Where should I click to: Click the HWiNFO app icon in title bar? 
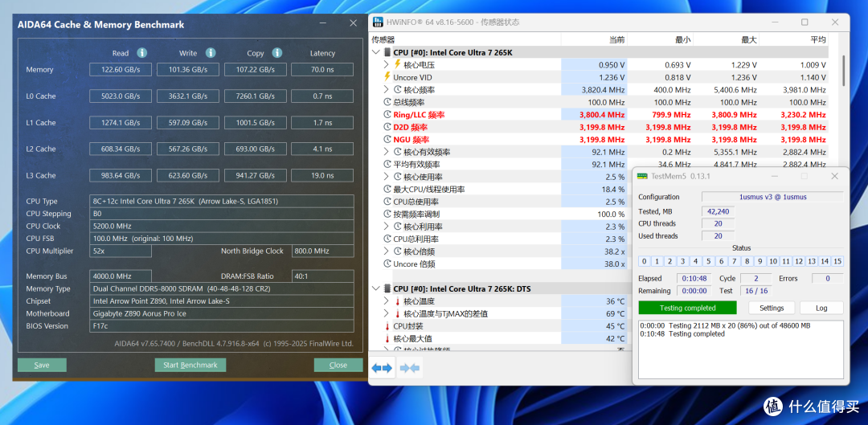pyautogui.click(x=379, y=22)
